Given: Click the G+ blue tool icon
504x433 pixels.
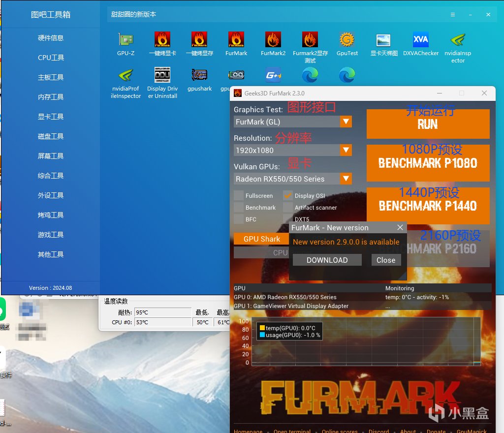Looking at the screenshot, I should coord(273,75).
